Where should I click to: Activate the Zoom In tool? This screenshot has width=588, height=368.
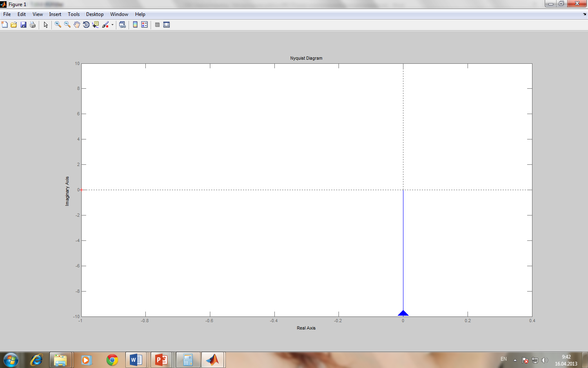point(58,25)
